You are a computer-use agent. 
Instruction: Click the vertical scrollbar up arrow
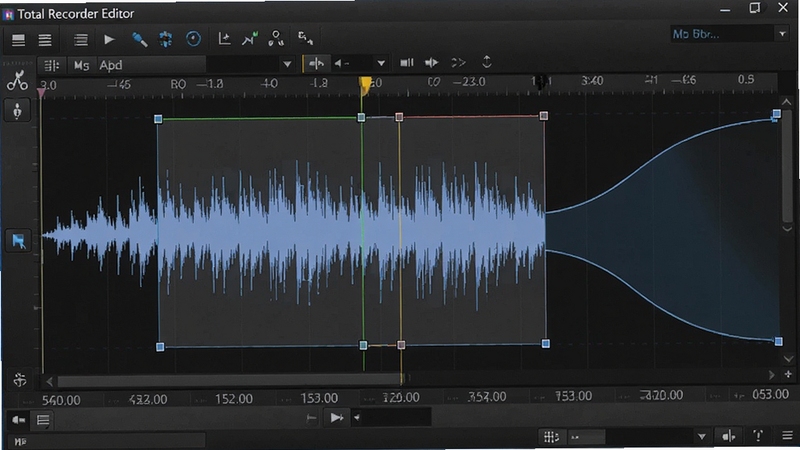pos(787,103)
